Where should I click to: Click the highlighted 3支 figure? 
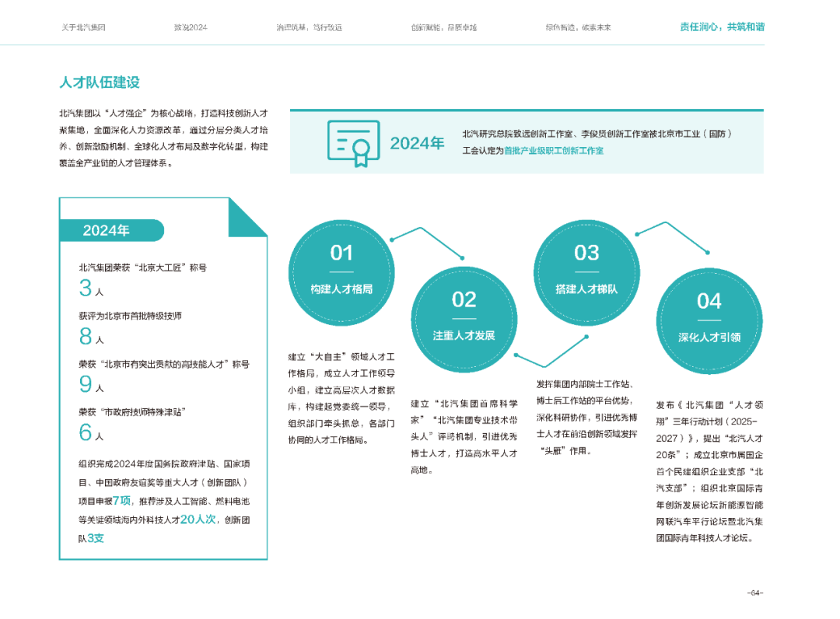tap(96, 538)
